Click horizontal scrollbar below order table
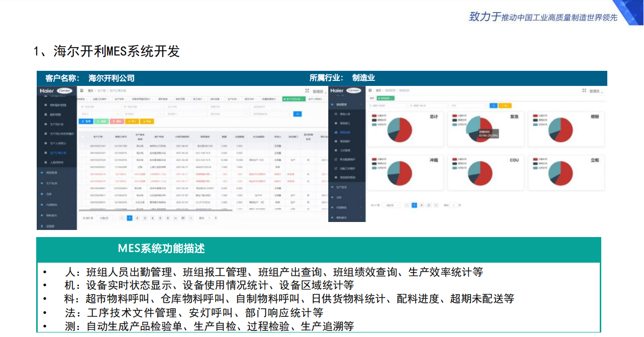The width and height of the screenshot is (644, 337). pos(156,209)
